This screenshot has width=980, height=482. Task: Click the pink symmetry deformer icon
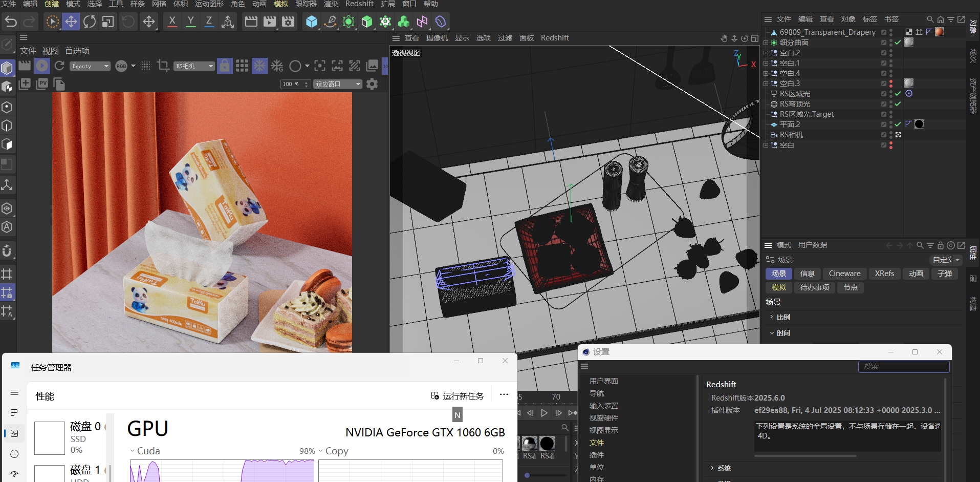point(422,22)
